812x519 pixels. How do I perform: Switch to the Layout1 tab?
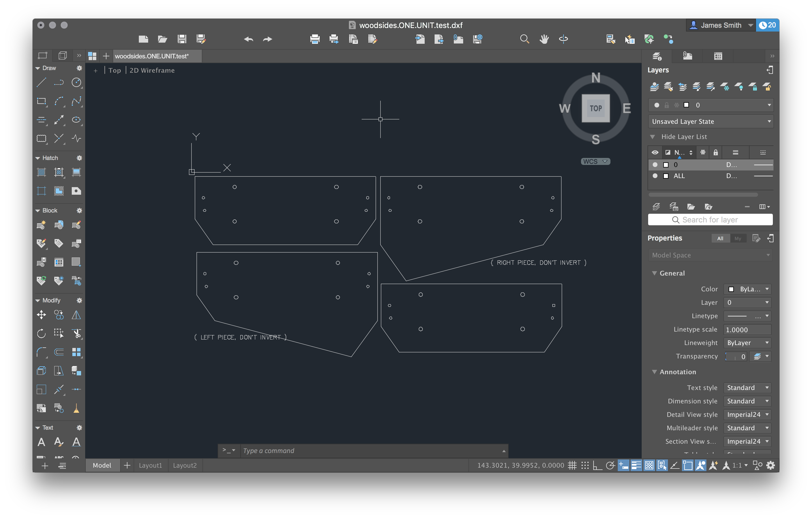pyautogui.click(x=150, y=465)
